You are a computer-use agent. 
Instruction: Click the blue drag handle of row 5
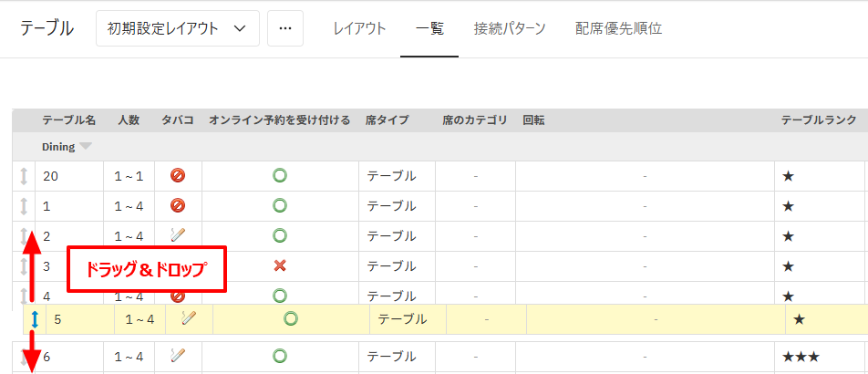click(34, 319)
